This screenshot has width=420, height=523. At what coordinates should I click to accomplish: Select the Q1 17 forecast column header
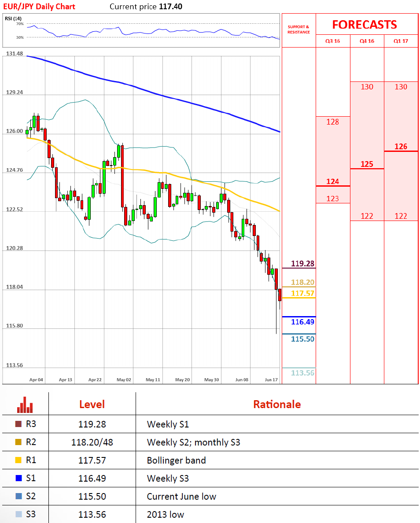[x=401, y=41]
